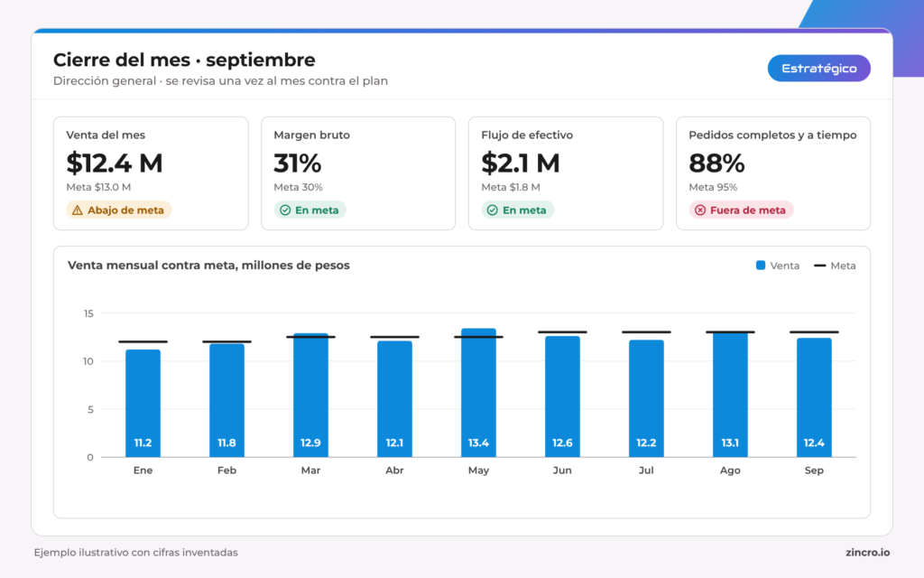Select the Abajo de meta status badge

pyautogui.click(x=118, y=210)
